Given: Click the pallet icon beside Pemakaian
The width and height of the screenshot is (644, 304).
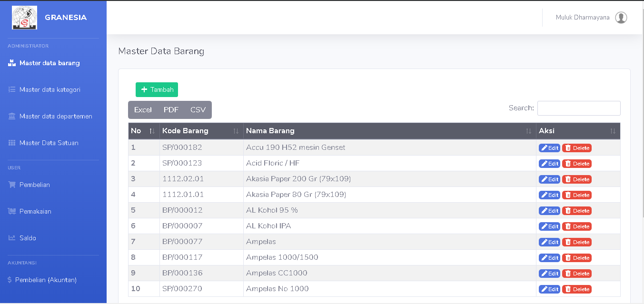Looking at the screenshot, I should [x=12, y=211].
